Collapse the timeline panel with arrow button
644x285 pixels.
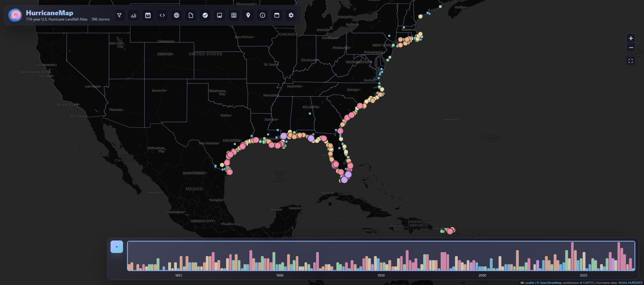click(x=117, y=247)
